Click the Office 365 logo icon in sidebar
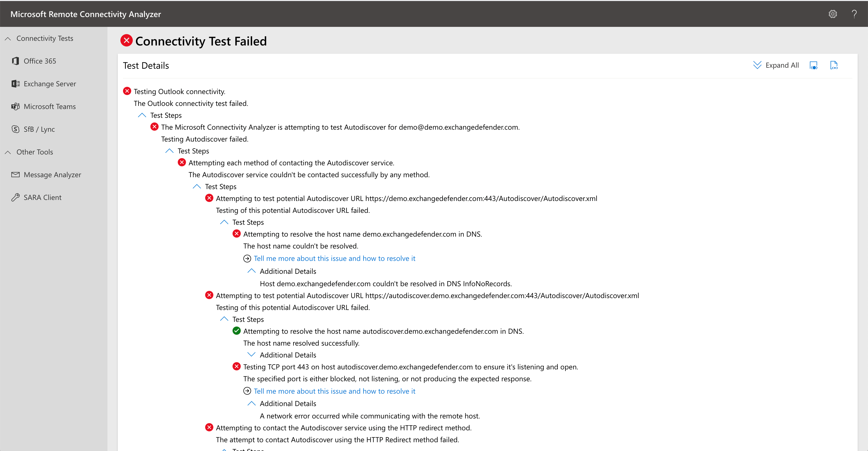 (x=15, y=61)
